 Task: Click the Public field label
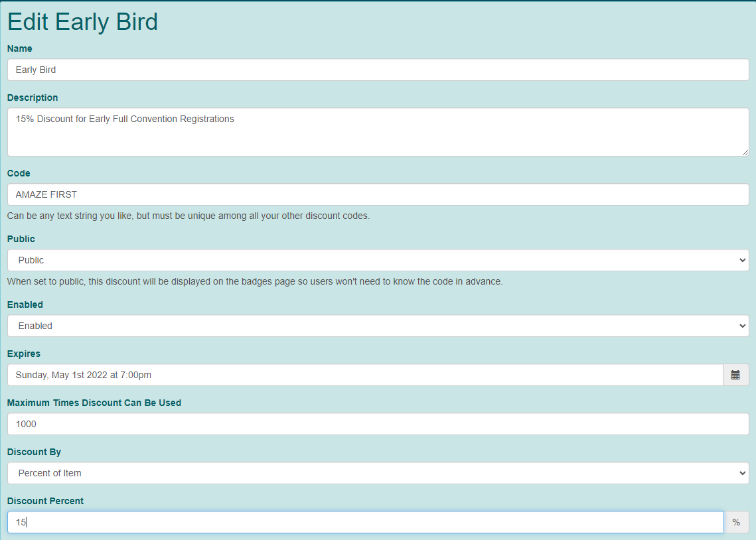(21, 239)
